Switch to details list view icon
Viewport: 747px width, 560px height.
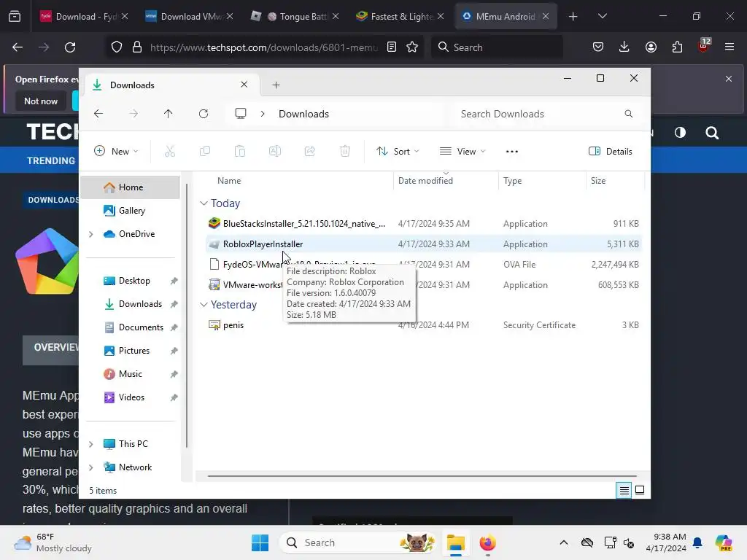click(624, 490)
